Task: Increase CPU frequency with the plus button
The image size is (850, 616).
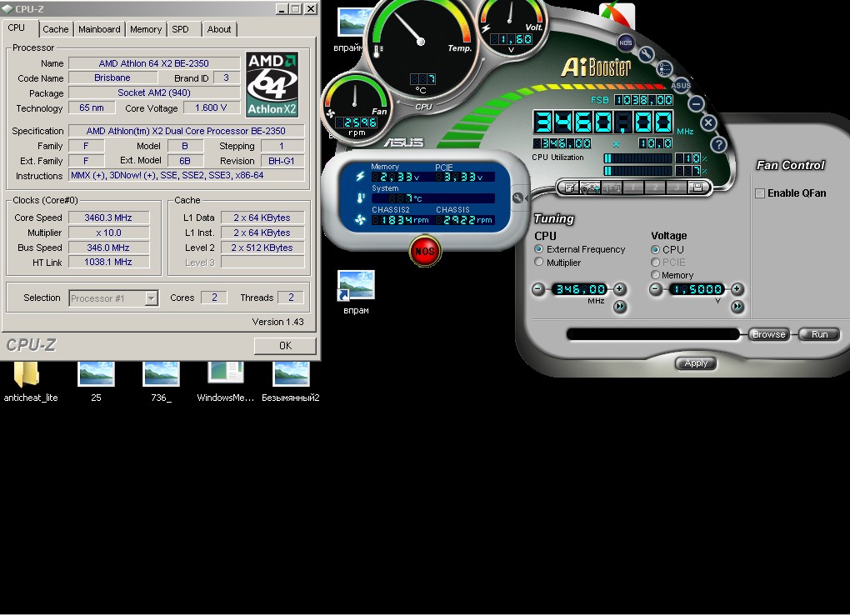Action: 620,289
